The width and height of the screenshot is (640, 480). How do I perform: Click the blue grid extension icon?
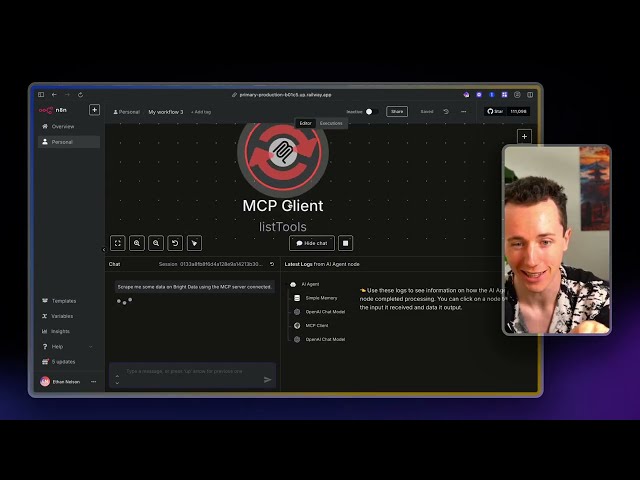click(x=504, y=95)
